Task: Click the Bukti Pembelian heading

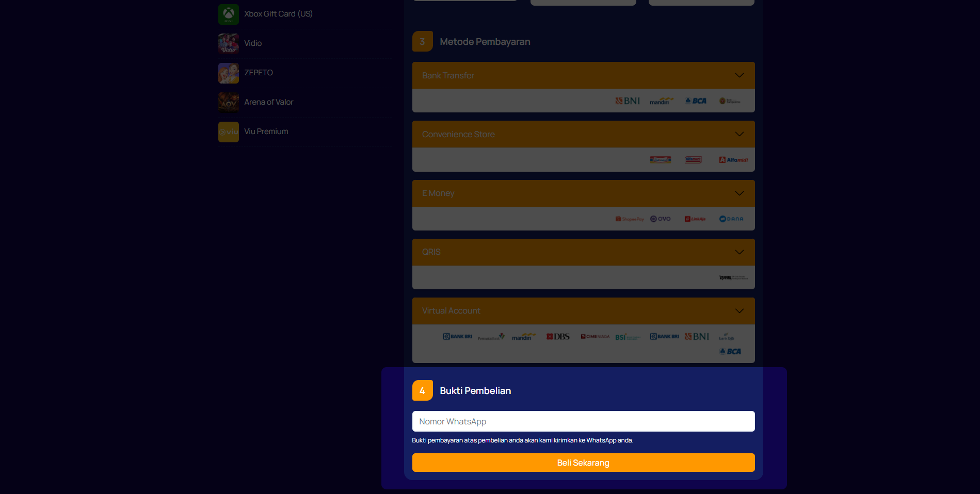Action: point(475,391)
